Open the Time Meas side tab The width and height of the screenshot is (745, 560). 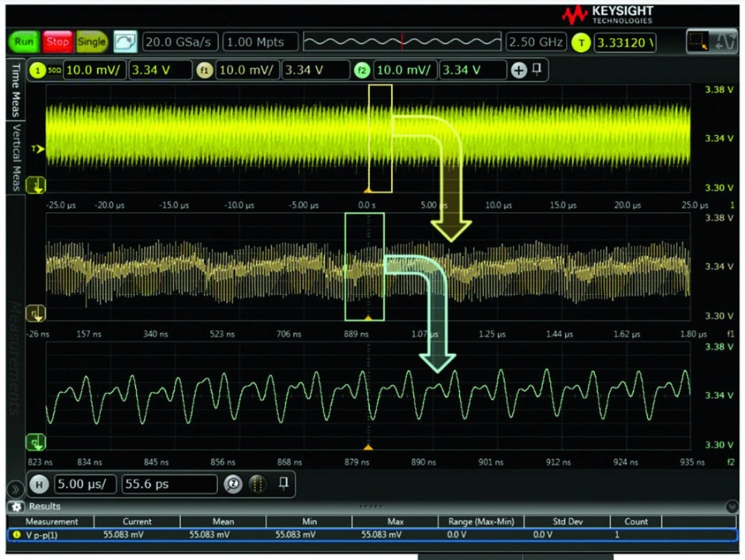click(x=16, y=90)
